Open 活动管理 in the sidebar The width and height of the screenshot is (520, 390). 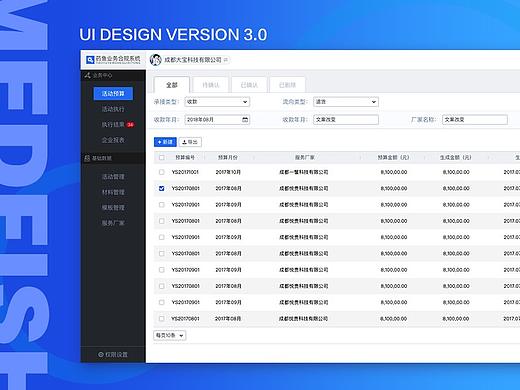pyautogui.click(x=113, y=177)
